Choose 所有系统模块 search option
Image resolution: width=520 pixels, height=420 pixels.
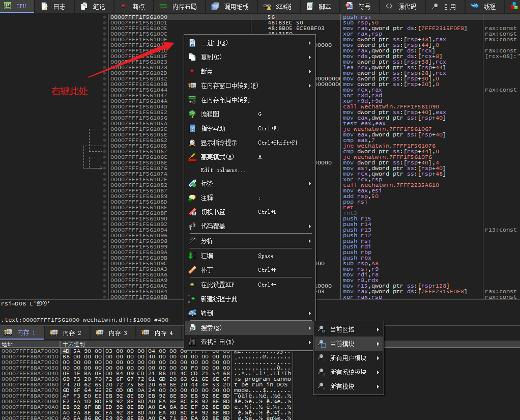coord(349,372)
